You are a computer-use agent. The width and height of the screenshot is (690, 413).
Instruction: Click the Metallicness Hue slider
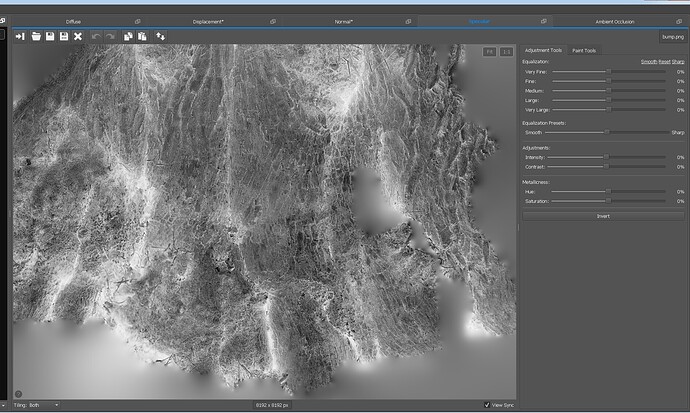608,191
